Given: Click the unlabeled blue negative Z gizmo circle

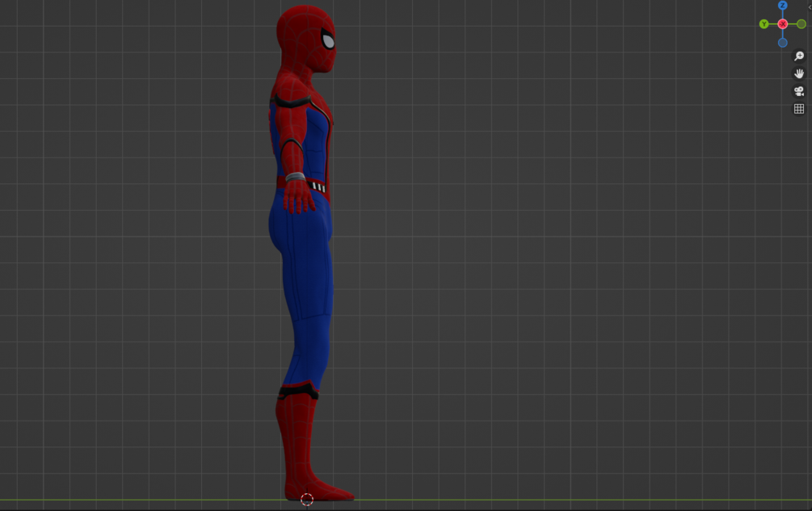Looking at the screenshot, I should [x=782, y=43].
